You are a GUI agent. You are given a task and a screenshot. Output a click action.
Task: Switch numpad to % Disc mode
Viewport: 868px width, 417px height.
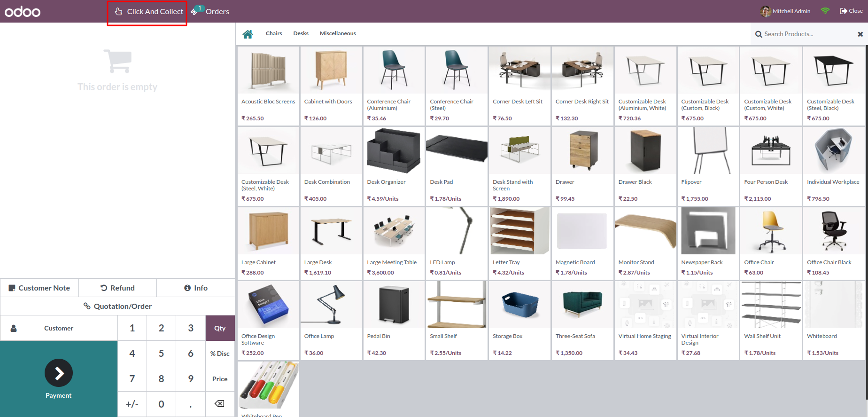tap(220, 354)
